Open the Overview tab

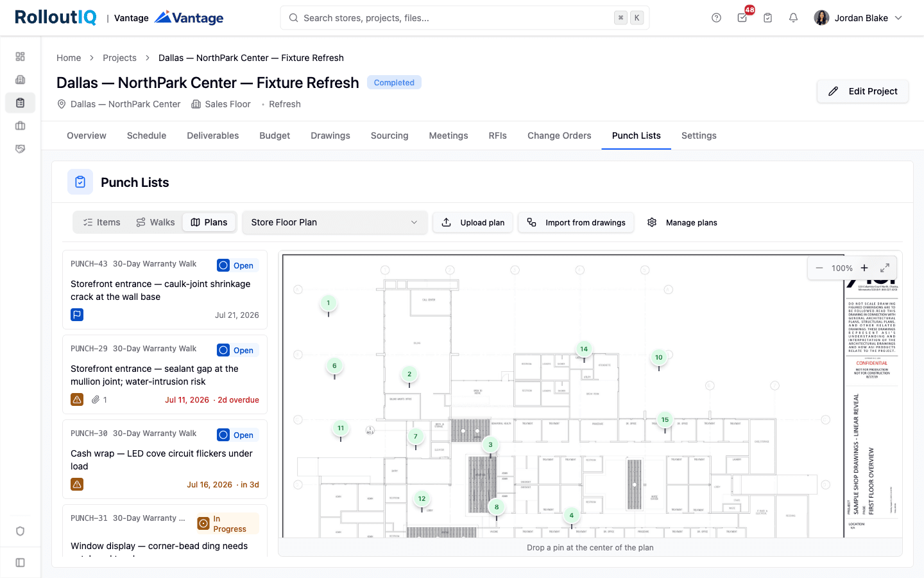pos(87,136)
